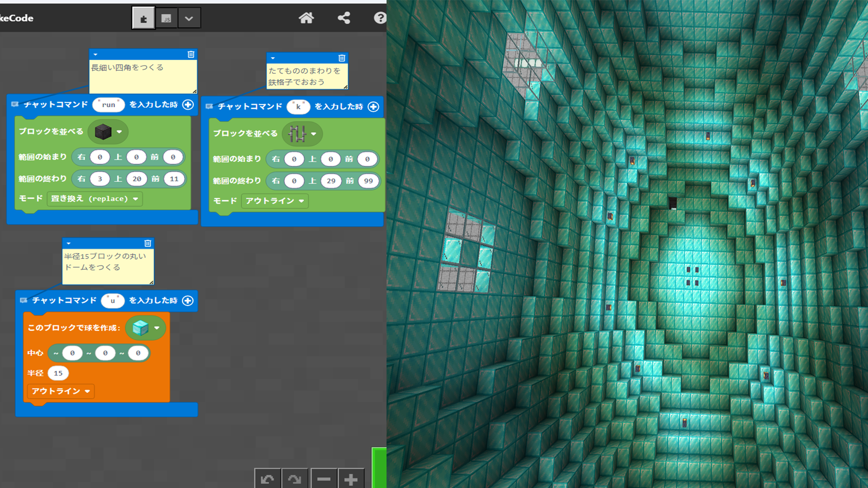Open the share project dialog
The width and height of the screenshot is (868, 488).
click(x=344, y=18)
